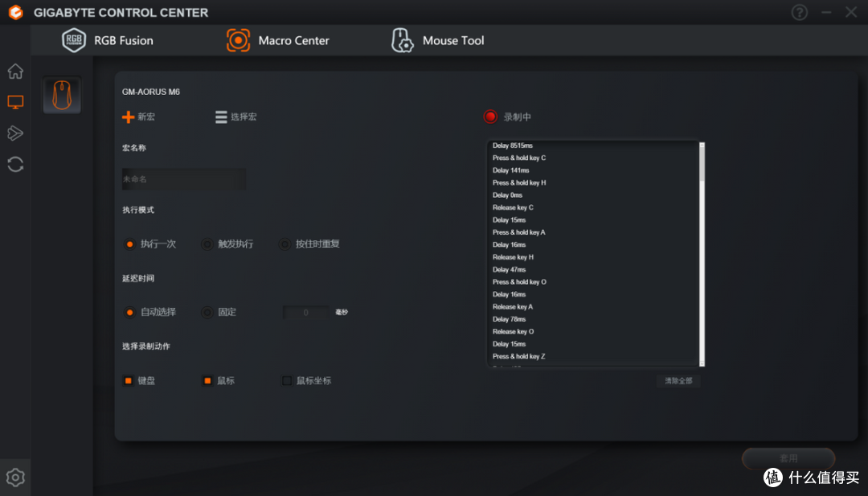The height and width of the screenshot is (496, 868).
Task: Stop recording with the red record button
Action: pos(490,117)
